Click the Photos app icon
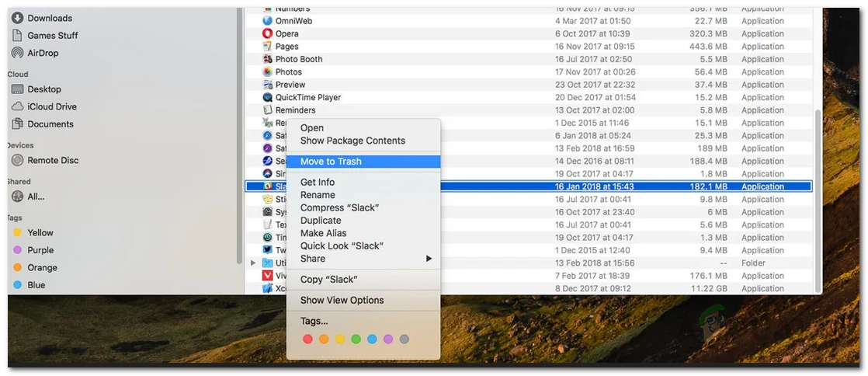Image resolution: width=868 pixels, height=376 pixels. click(x=267, y=72)
